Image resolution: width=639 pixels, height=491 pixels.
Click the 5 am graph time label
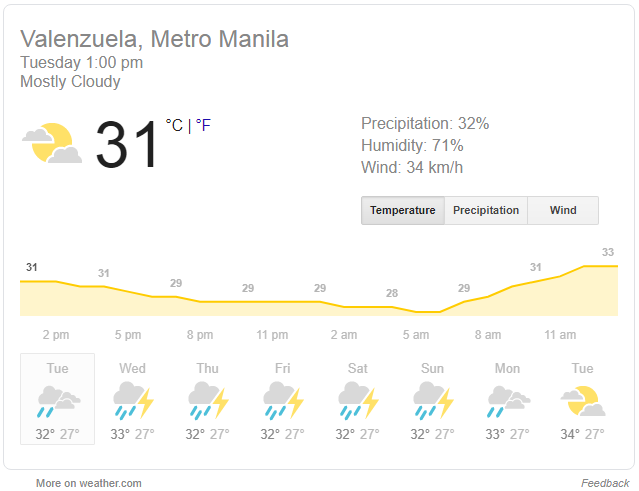click(x=416, y=335)
